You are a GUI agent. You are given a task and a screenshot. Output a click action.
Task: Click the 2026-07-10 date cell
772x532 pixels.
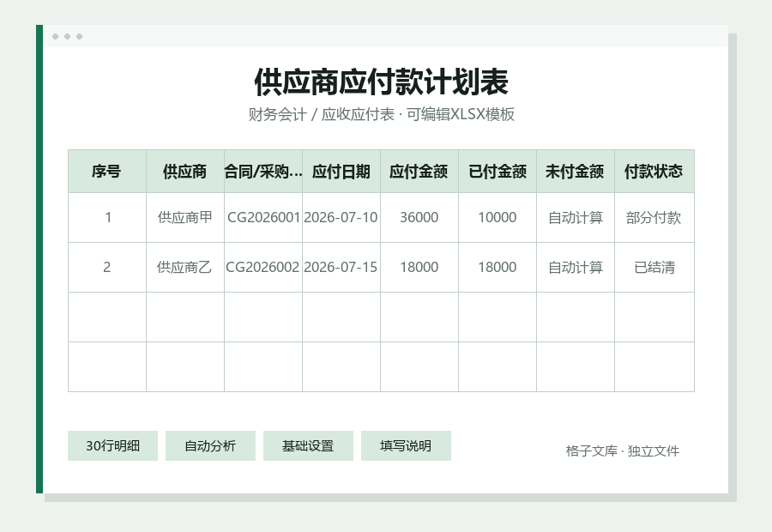[x=341, y=218]
